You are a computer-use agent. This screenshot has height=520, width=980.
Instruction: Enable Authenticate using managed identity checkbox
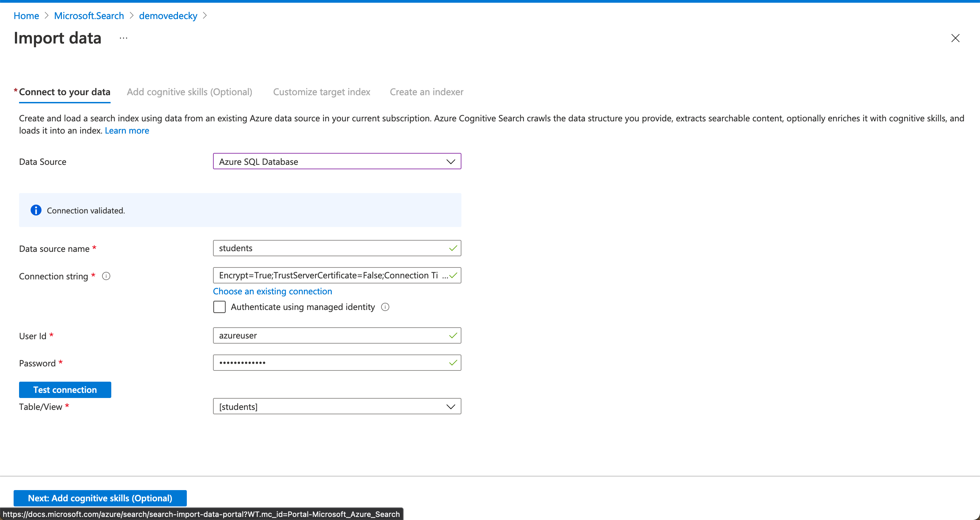tap(219, 307)
